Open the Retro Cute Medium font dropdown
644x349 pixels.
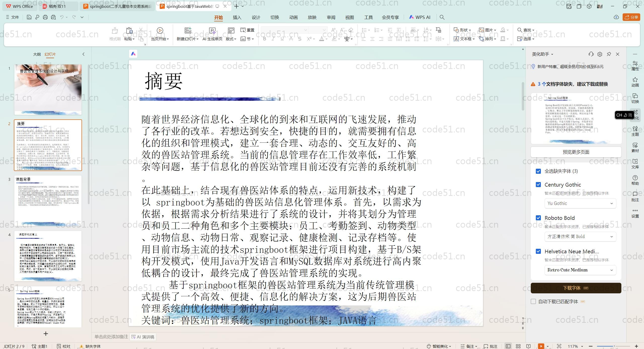click(611, 270)
